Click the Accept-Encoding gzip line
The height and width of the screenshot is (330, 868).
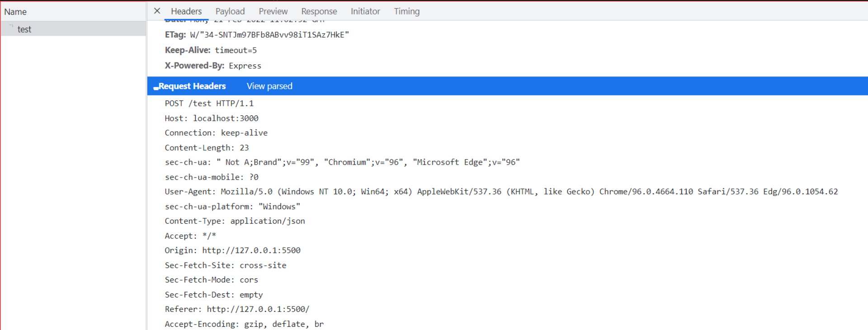[x=244, y=324]
